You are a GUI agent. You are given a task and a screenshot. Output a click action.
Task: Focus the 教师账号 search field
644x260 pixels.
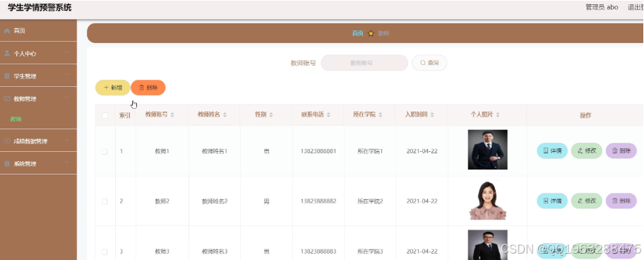(364, 63)
